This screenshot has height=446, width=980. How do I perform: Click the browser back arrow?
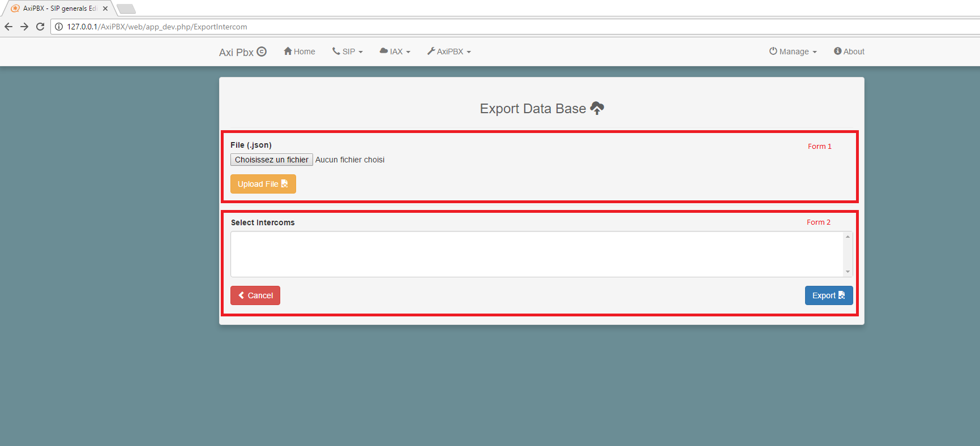(x=8, y=27)
